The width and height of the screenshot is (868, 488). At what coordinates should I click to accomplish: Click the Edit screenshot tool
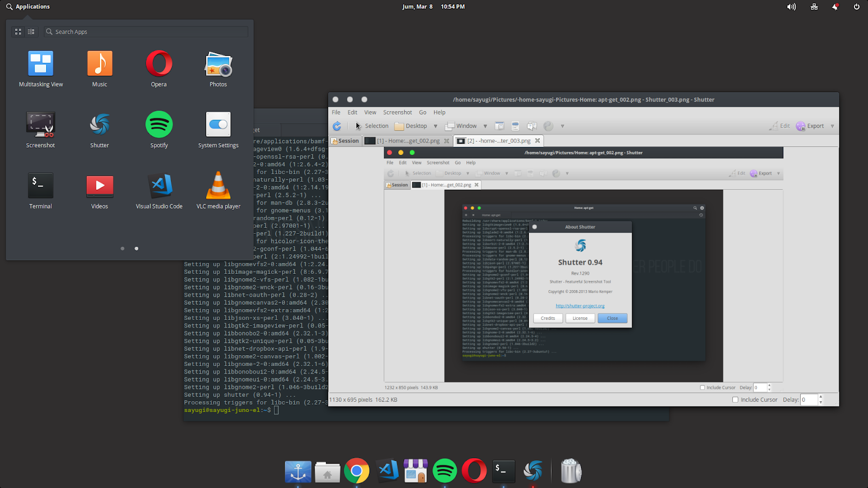[x=780, y=126]
